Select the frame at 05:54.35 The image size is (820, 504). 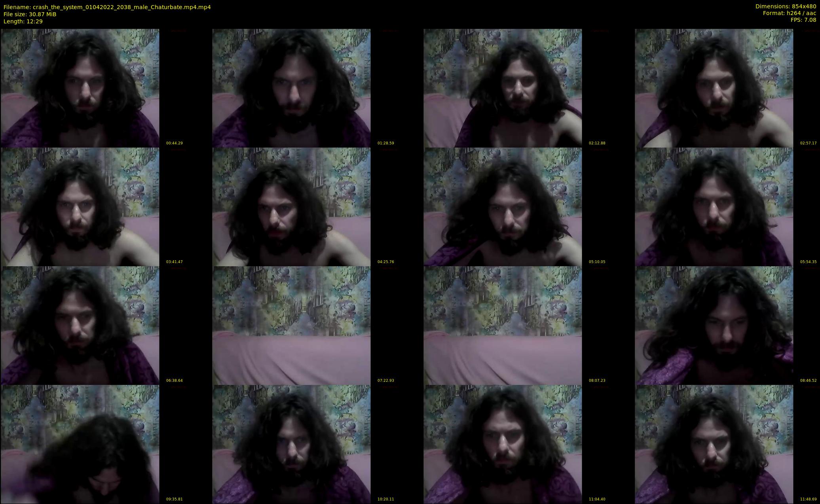pos(714,207)
